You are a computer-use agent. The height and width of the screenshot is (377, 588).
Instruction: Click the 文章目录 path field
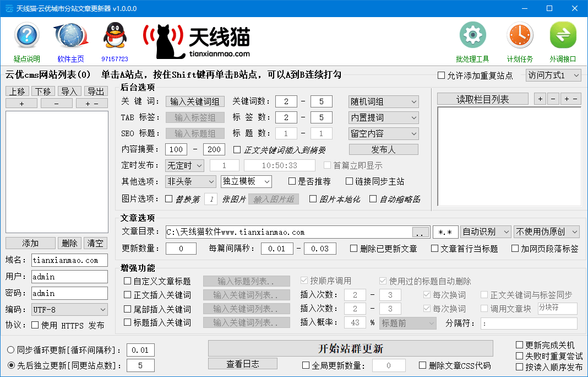point(288,232)
